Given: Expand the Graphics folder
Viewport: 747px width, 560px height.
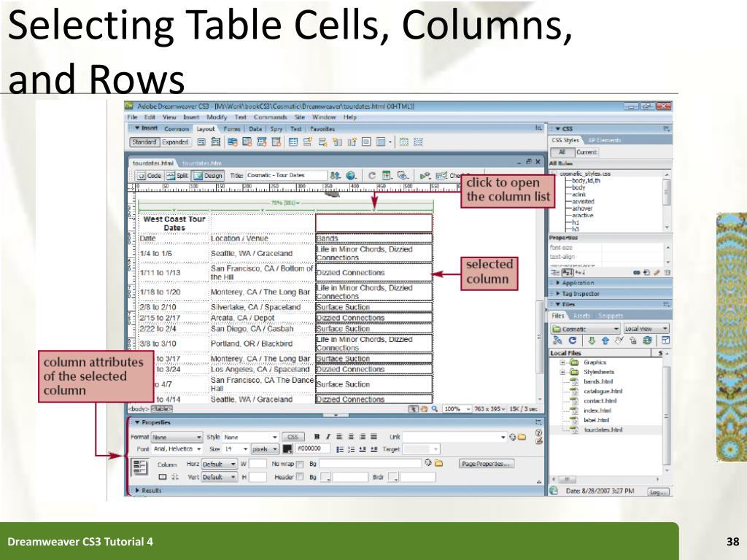Looking at the screenshot, I should pyautogui.click(x=562, y=362).
